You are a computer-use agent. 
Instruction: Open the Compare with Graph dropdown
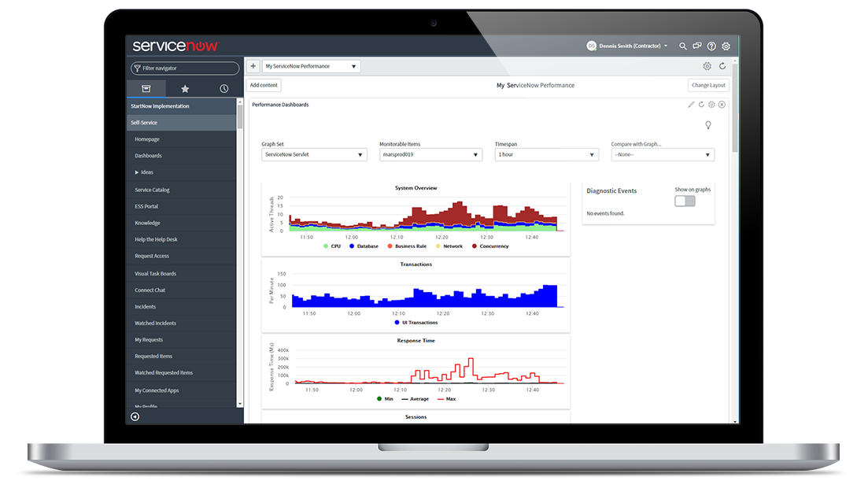[662, 154]
